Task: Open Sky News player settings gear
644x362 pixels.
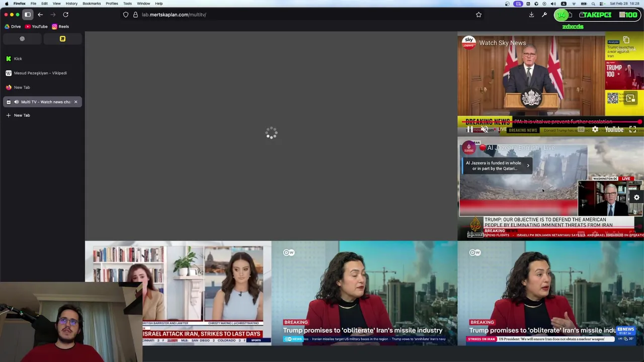Action: click(595, 130)
